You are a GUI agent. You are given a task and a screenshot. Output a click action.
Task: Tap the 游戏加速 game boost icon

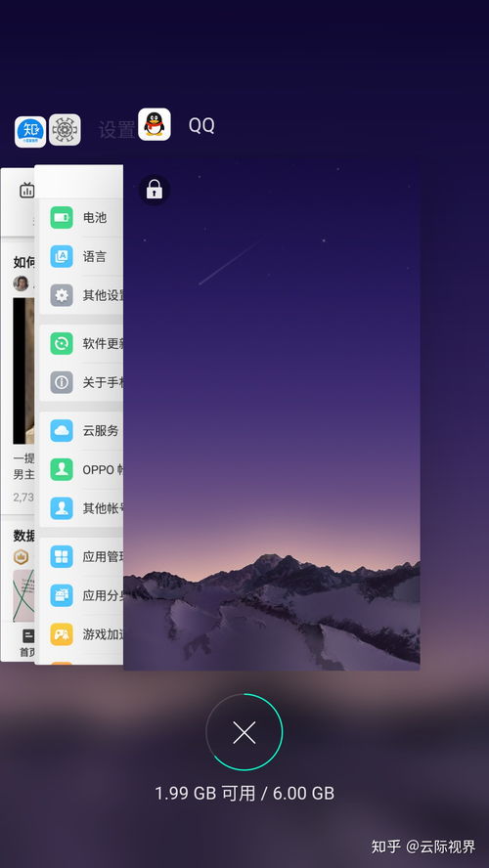pos(62,633)
